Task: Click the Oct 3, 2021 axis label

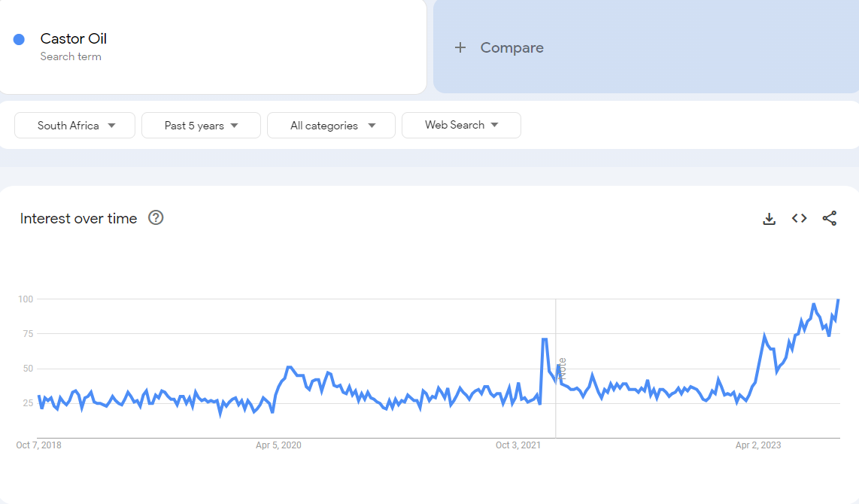Action: (x=518, y=445)
